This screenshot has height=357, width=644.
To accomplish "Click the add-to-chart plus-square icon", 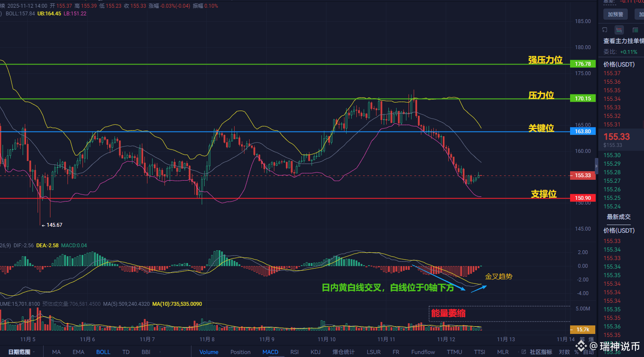I will [x=604, y=30].
